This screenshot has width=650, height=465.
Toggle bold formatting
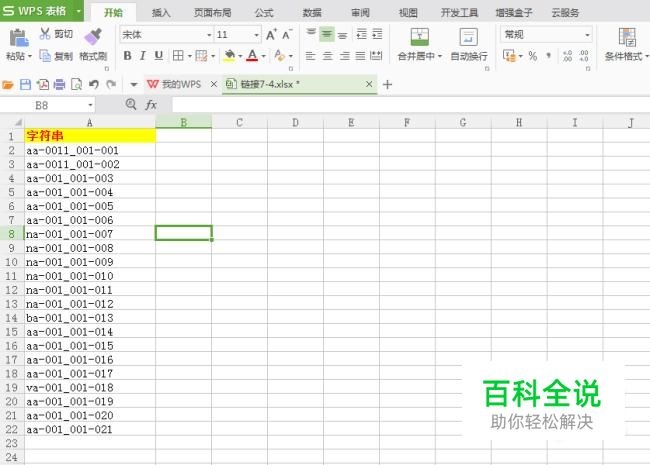coord(128,56)
